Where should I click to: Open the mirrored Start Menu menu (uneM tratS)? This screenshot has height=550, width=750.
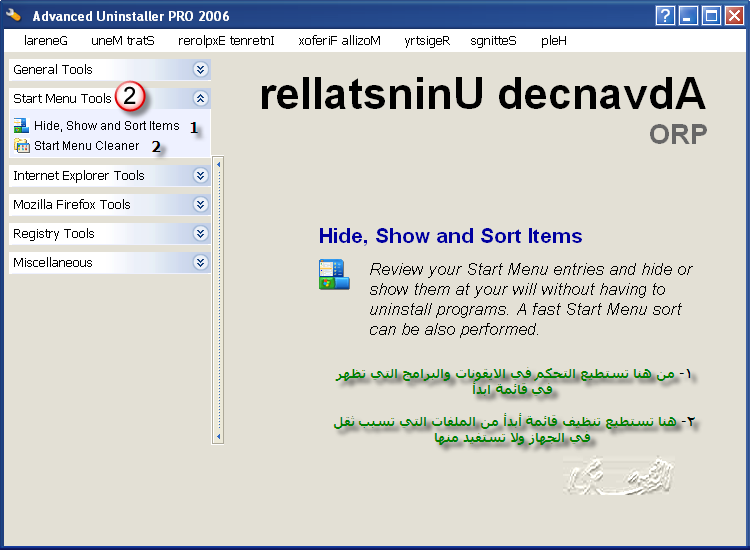[x=123, y=41]
